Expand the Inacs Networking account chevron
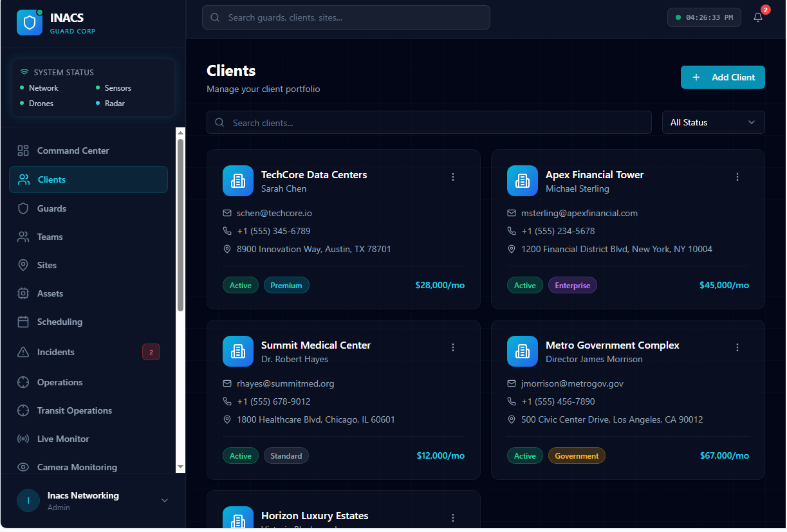 tap(164, 500)
